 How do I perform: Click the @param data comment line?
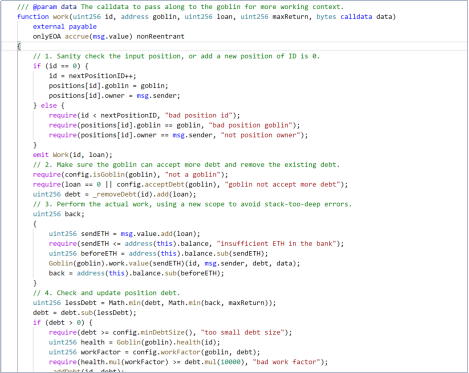180,7
